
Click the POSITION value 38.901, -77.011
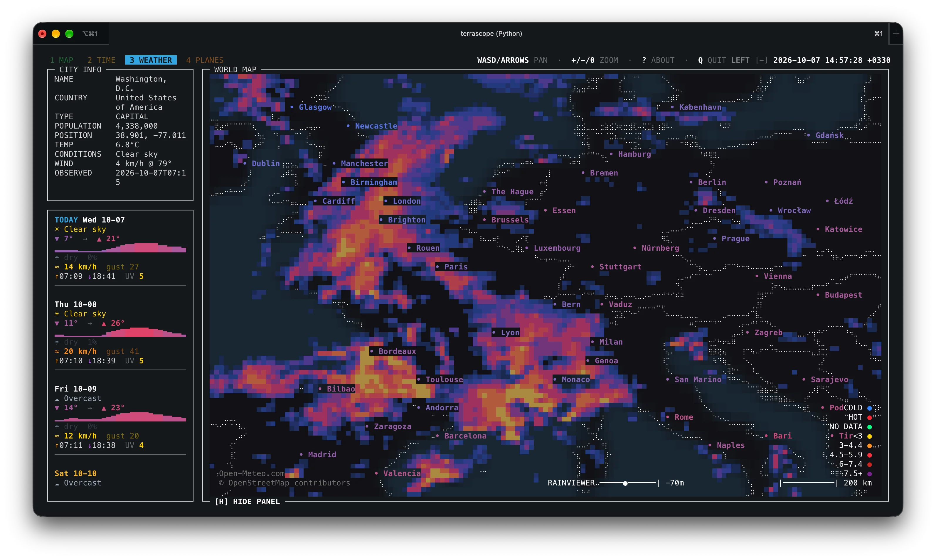pyautogui.click(x=151, y=136)
